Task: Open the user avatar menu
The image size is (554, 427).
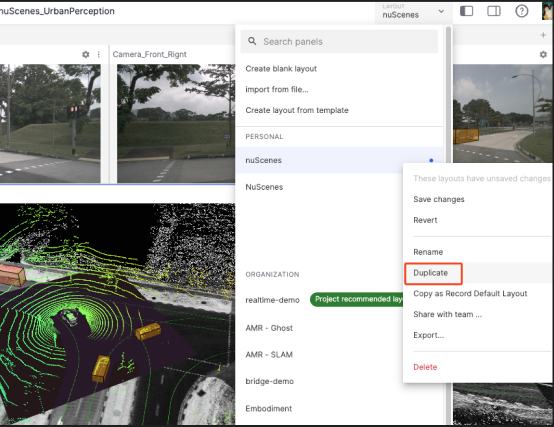Action: [548, 11]
